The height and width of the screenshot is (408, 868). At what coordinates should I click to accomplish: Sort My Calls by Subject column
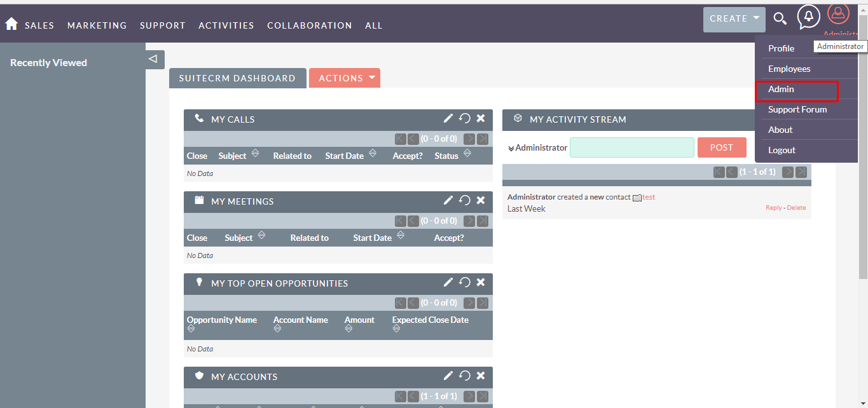coord(255,154)
